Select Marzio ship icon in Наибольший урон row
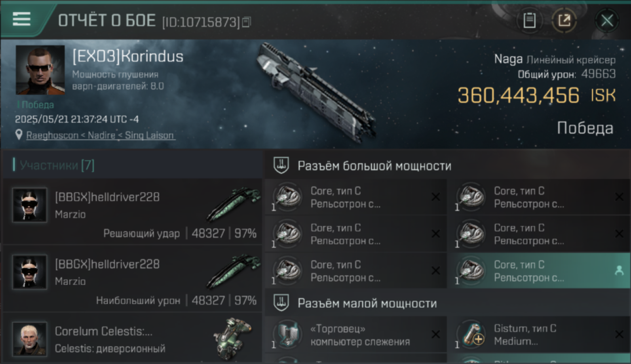Viewport: 631px width, 364px height. [233, 272]
